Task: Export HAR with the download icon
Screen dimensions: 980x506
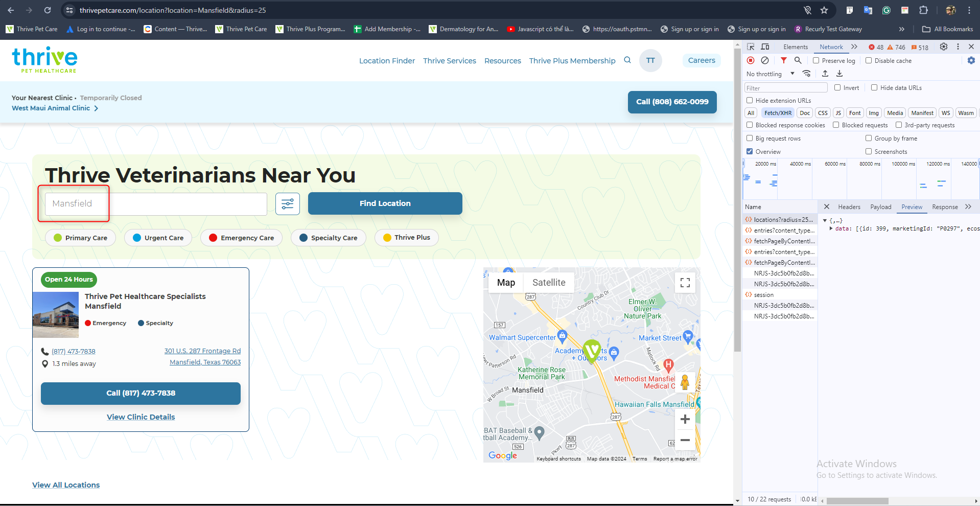Action: [x=839, y=74]
